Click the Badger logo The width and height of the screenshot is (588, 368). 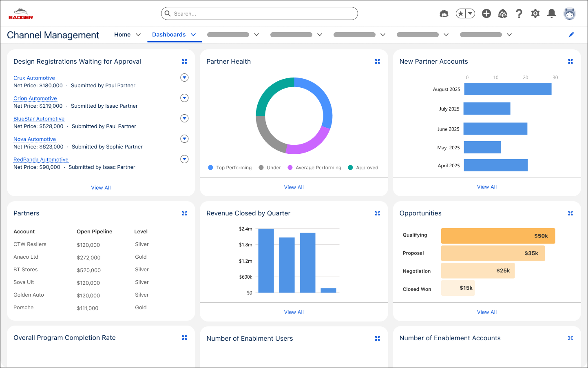[x=21, y=13]
